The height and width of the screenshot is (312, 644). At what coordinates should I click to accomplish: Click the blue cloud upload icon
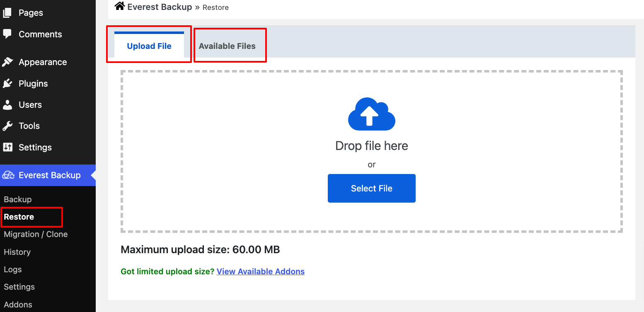(x=371, y=114)
